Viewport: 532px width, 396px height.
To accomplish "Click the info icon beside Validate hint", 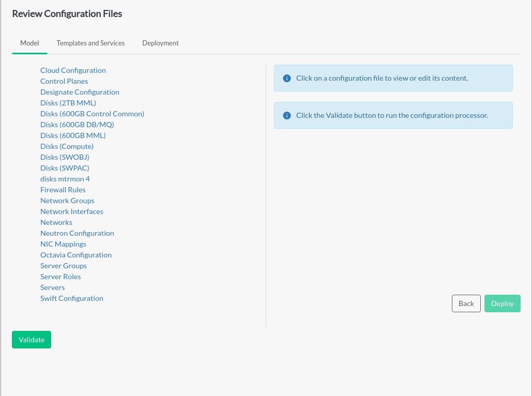I will [x=287, y=116].
